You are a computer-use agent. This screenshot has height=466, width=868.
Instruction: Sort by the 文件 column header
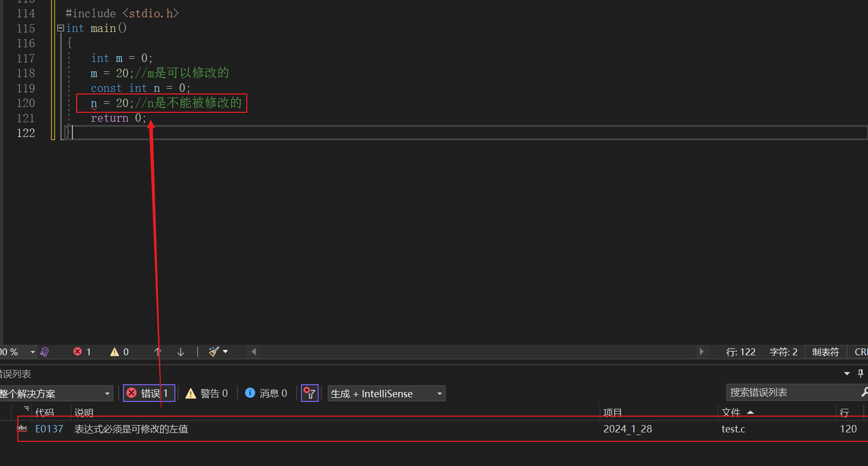(x=731, y=412)
